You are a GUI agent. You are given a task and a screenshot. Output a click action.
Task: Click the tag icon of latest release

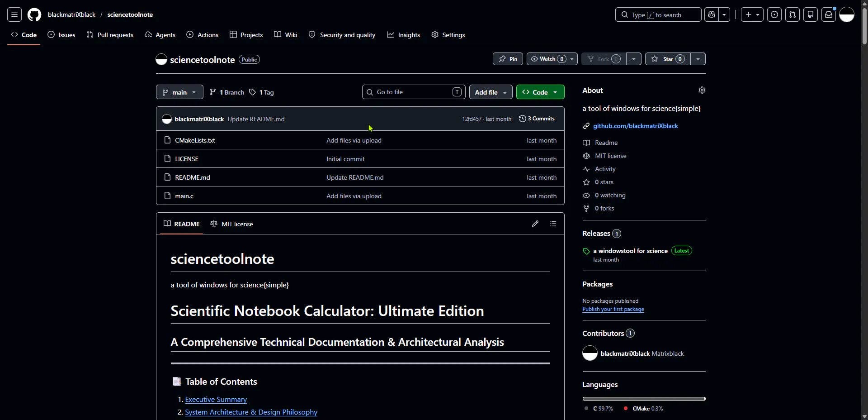pyautogui.click(x=586, y=251)
